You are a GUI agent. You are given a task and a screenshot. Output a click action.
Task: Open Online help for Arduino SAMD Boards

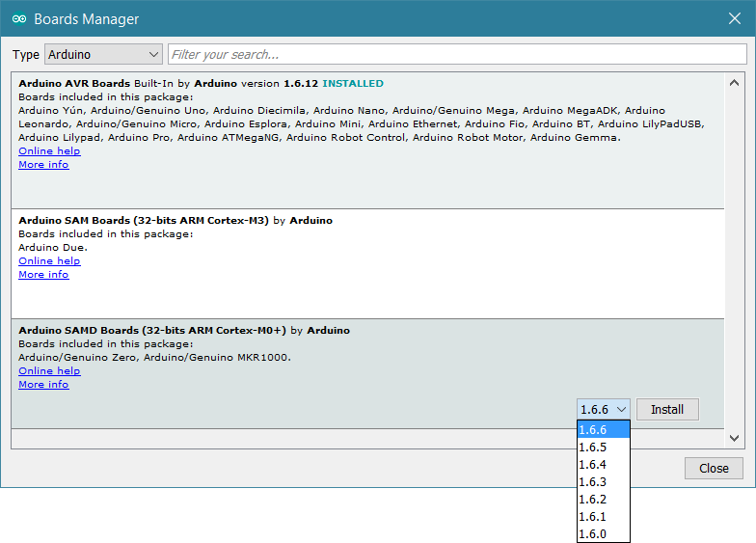tap(50, 370)
